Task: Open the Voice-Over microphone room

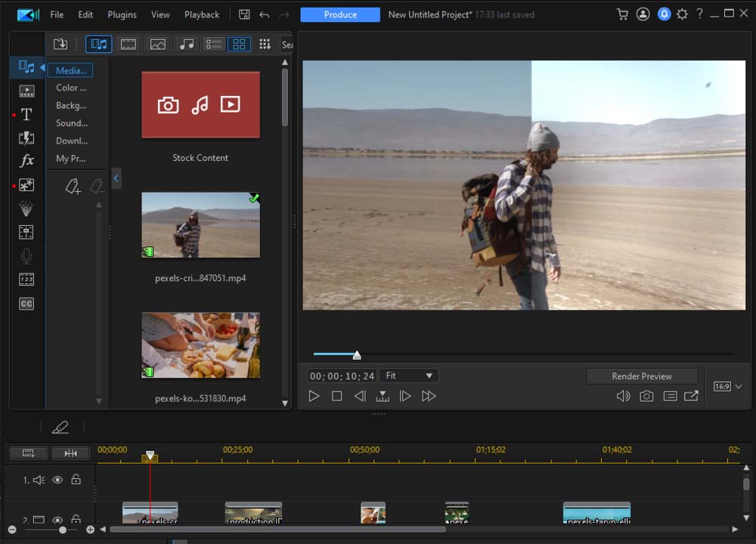Action: tap(26, 256)
